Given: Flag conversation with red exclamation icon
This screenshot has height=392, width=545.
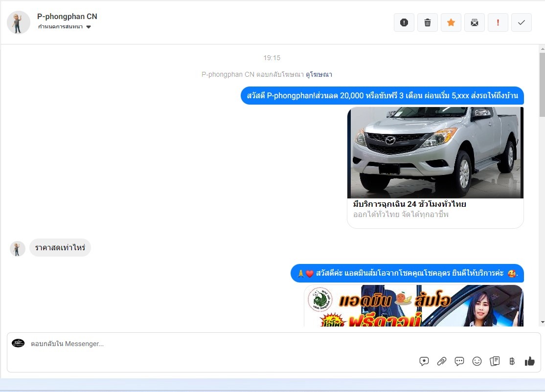Looking at the screenshot, I should [498, 22].
